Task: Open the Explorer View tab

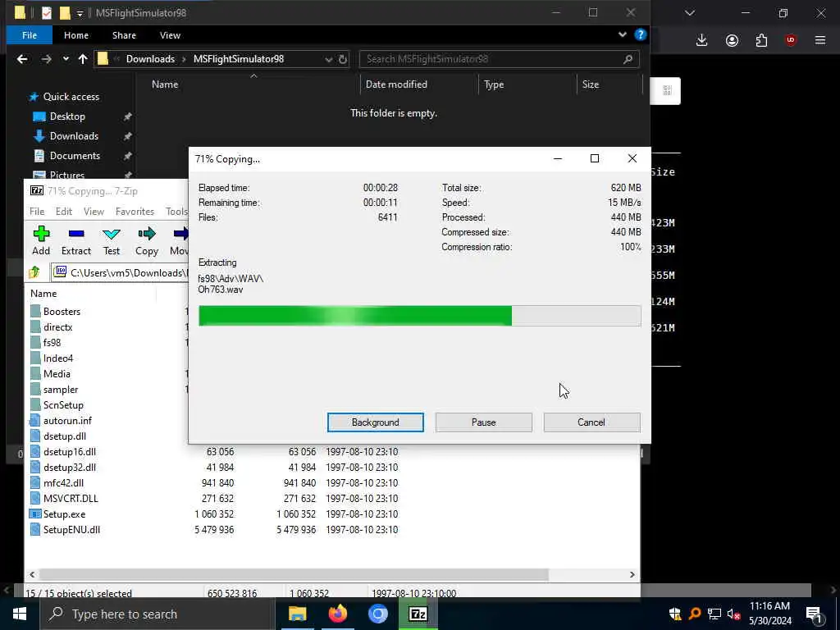Action: click(170, 35)
